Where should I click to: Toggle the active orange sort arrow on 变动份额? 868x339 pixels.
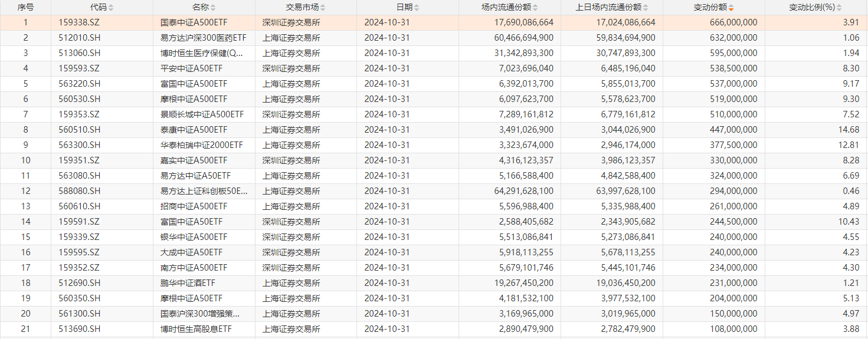[731, 8]
